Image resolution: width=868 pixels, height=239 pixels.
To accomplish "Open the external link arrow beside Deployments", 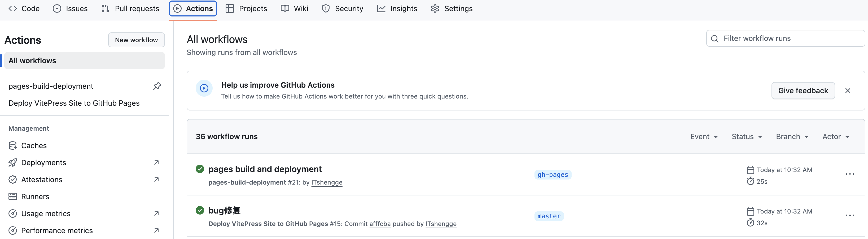I will coord(156,163).
